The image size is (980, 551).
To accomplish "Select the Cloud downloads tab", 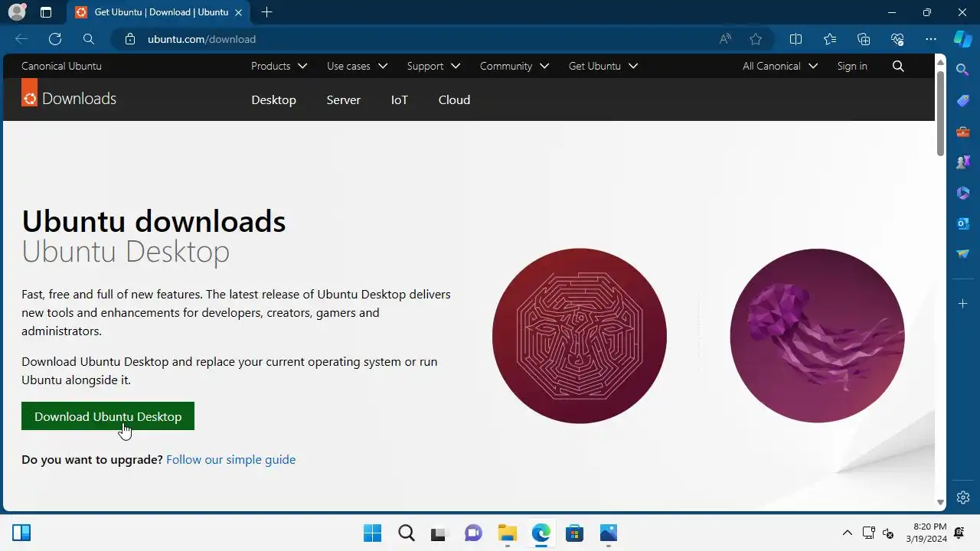I will (x=454, y=99).
